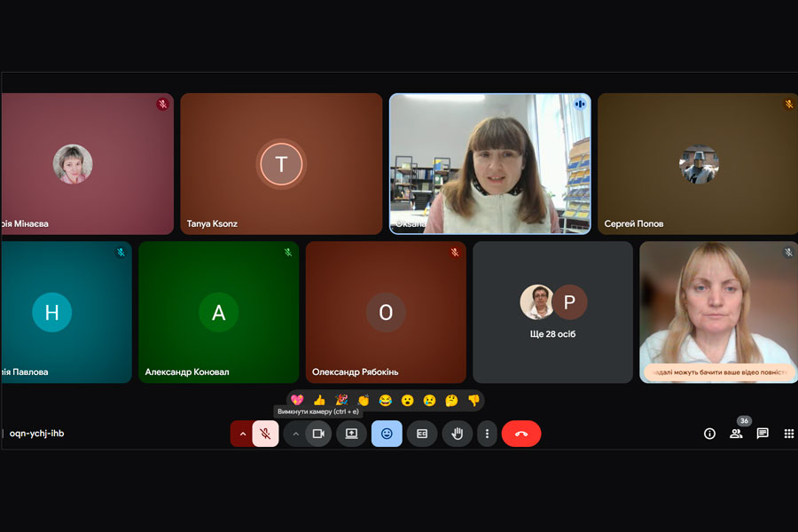The image size is (798, 532).
Task: Click muted mic icon on Павлова's tile
Action: 121,253
